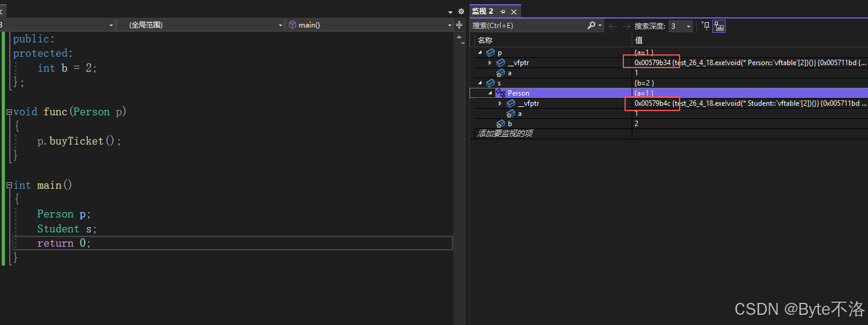Focus the 搜索(Ctrl+E) search box
The image size is (868, 325).
click(x=528, y=26)
